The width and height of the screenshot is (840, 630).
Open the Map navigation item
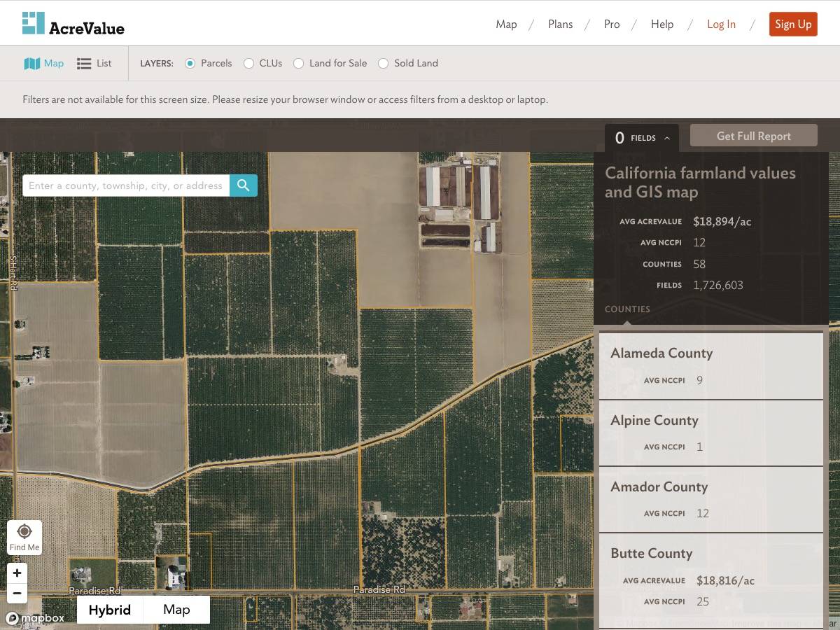click(x=506, y=24)
